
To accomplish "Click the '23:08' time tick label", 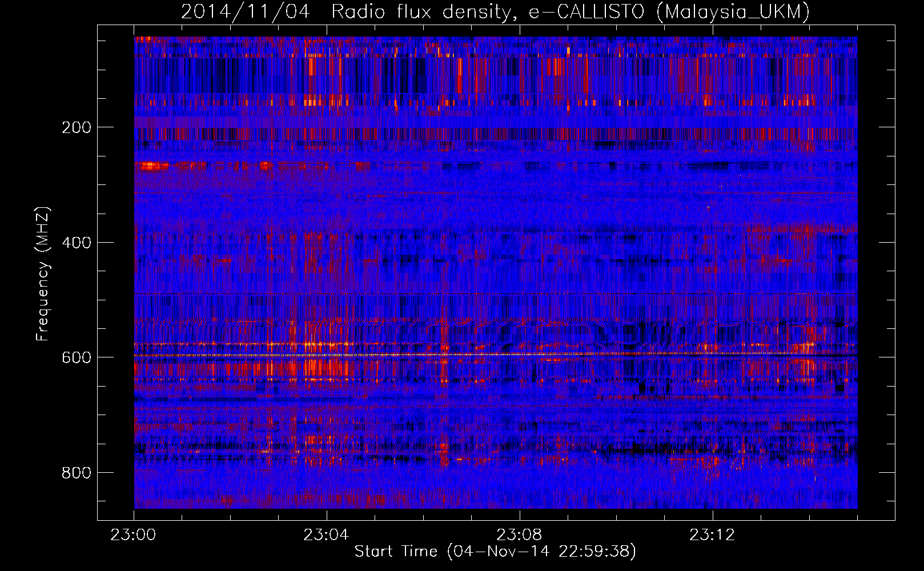I will [x=519, y=535].
